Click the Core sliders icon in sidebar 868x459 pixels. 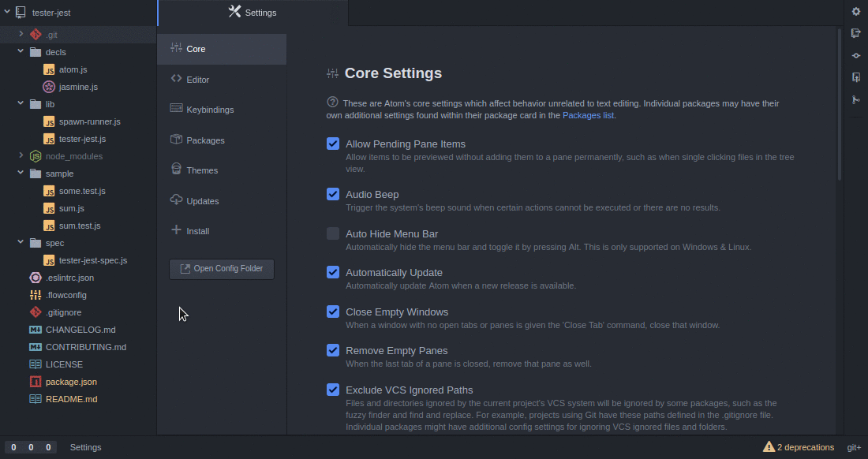click(x=176, y=48)
